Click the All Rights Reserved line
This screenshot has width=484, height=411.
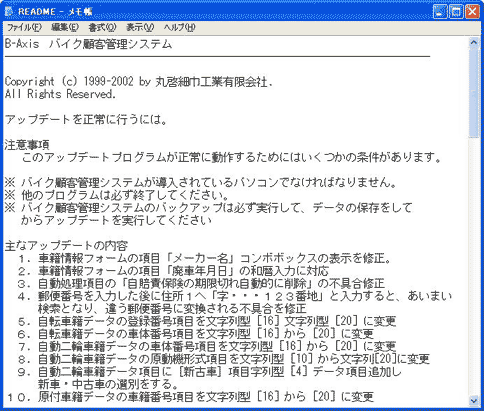tap(60, 94)
